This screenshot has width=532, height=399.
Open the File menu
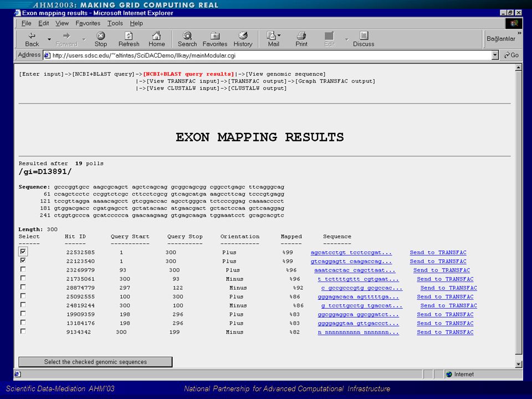26,23
